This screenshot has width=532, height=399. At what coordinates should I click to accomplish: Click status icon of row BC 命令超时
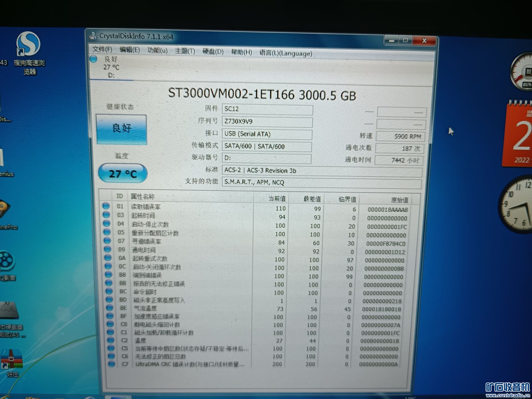(109, 291)
